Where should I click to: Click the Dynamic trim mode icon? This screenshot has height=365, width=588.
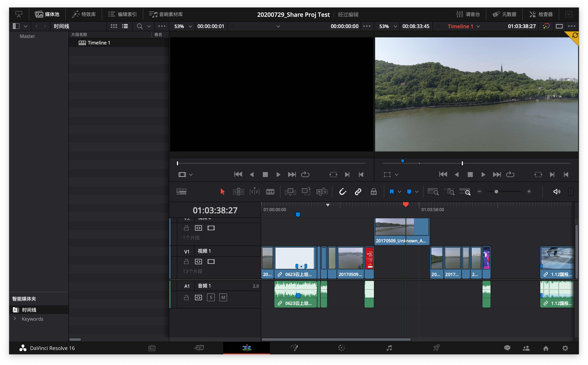point(254,192)
